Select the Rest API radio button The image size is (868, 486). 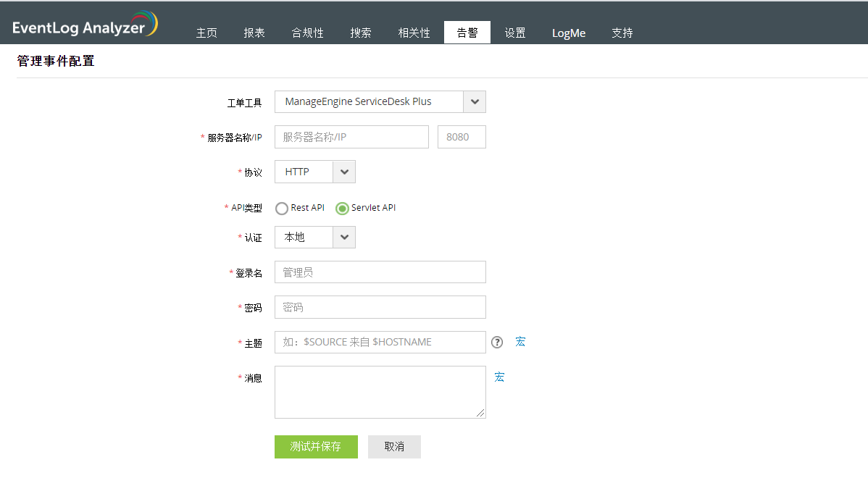point(282,209)
